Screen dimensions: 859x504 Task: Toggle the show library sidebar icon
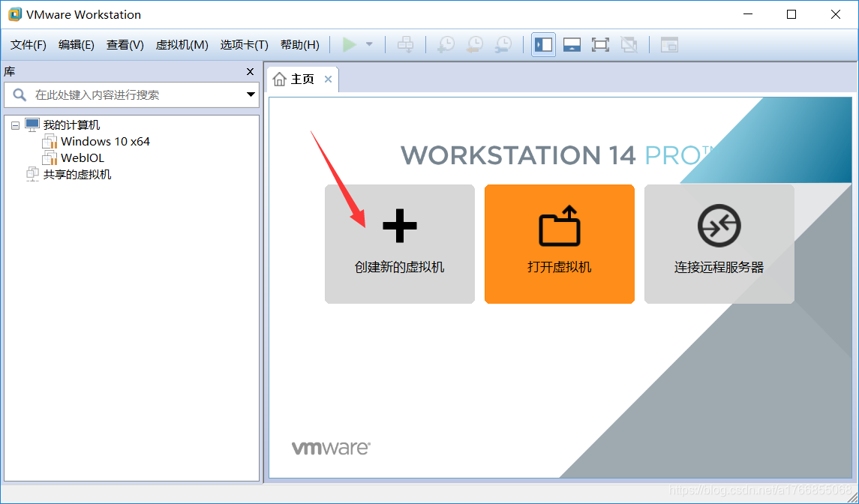543,44
